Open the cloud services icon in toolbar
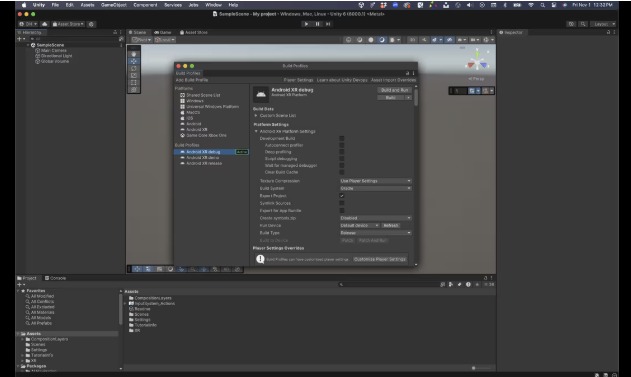Screen dimensions: 631x377 click(x=44, y=24)
